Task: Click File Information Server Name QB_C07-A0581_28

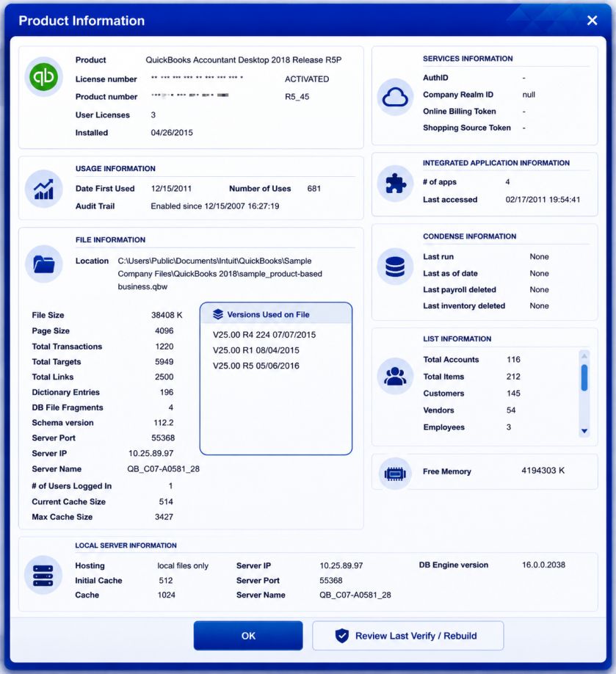Action: [163, 469]
